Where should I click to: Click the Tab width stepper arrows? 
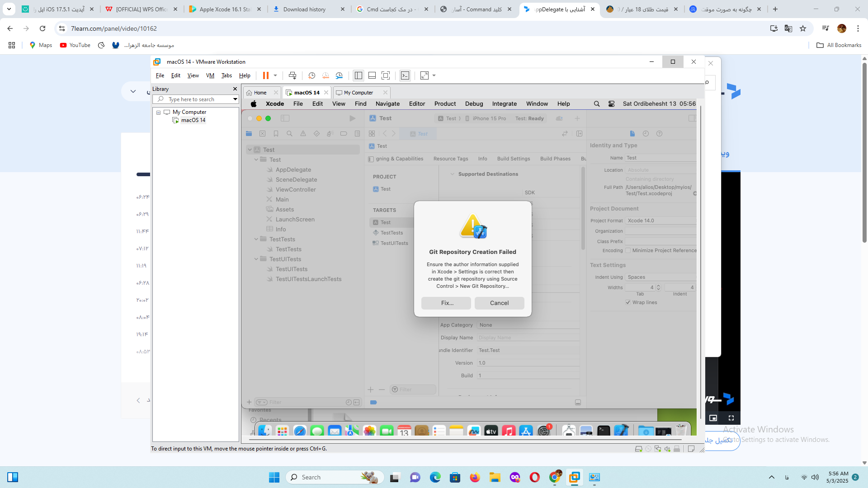point(658,287)
